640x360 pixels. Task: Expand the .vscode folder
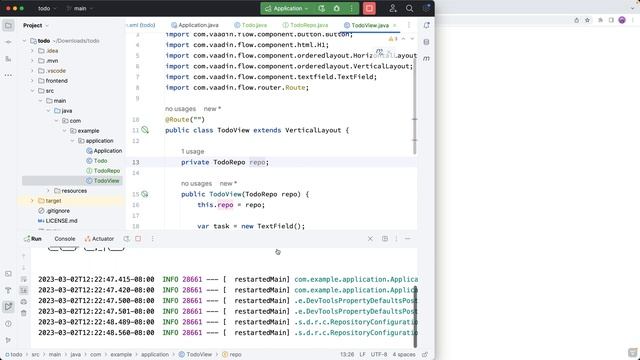point(32,71)
